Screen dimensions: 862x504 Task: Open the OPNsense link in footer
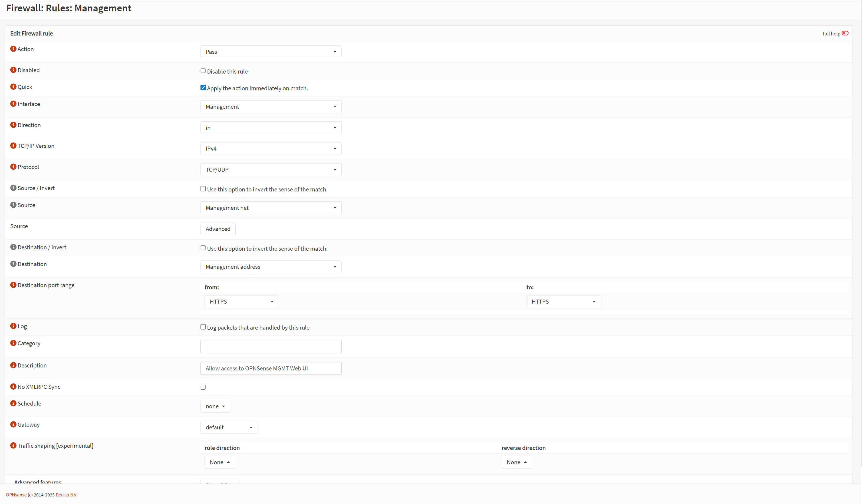(16, 495)
